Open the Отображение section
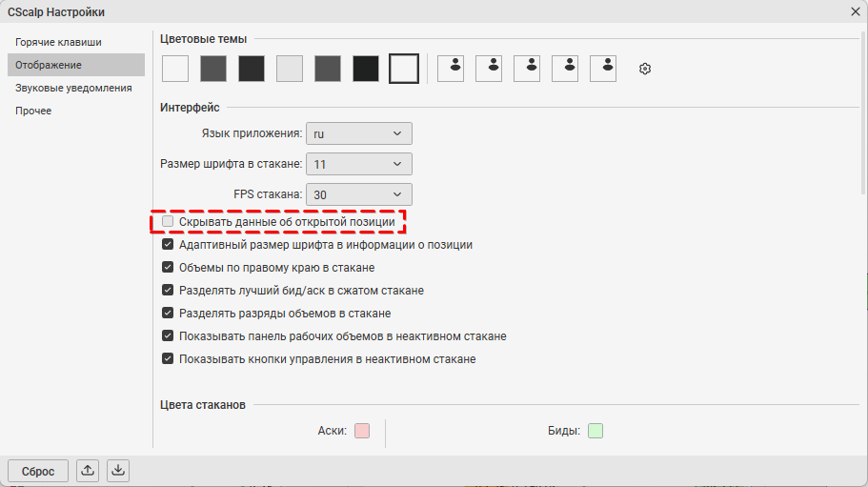 pyautogui.click(x=76, y=65)
